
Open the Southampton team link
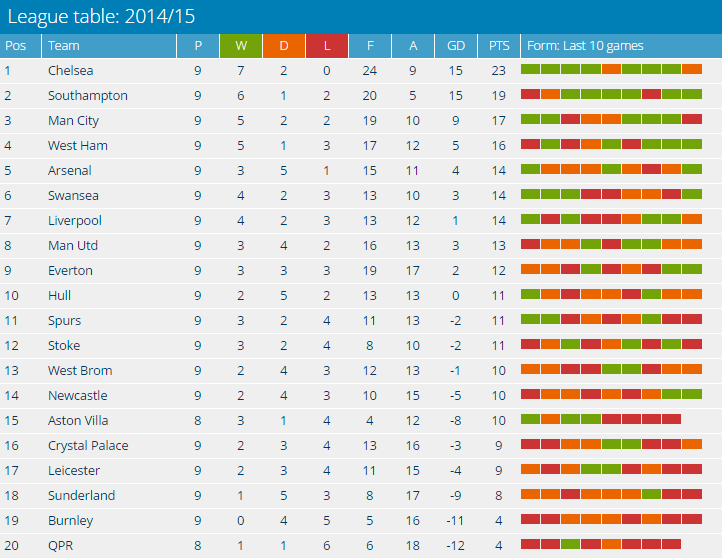pos(87,96)
